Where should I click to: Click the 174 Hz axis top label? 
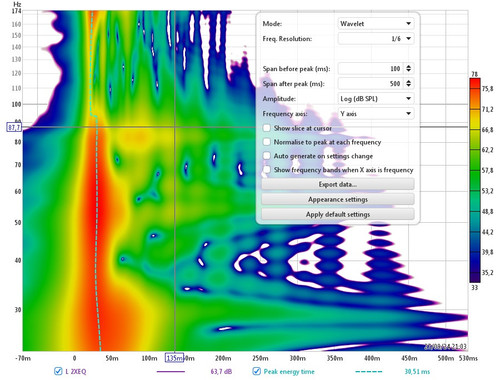(x=17, y=11)
